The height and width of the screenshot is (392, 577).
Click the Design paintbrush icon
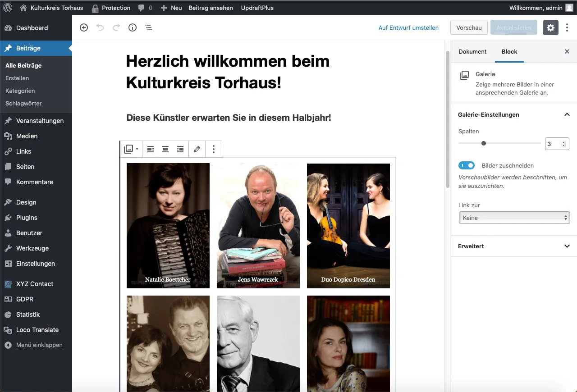tap(8, 202)
